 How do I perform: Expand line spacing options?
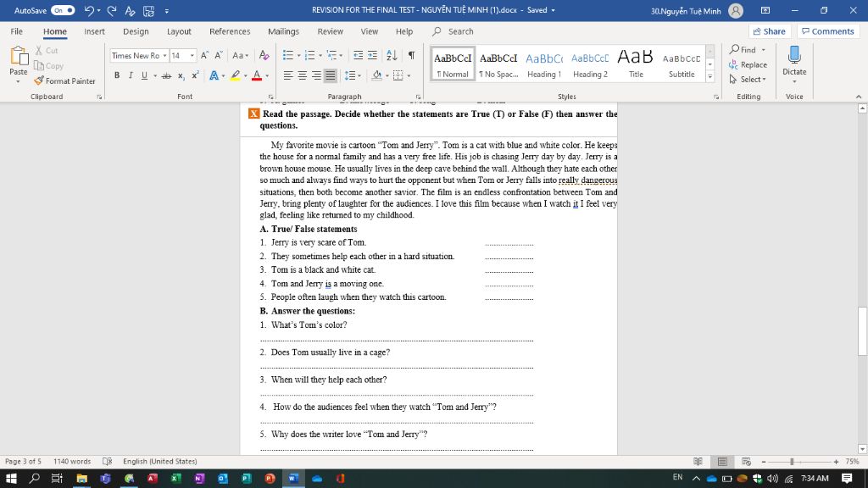(x=353, y=75)
